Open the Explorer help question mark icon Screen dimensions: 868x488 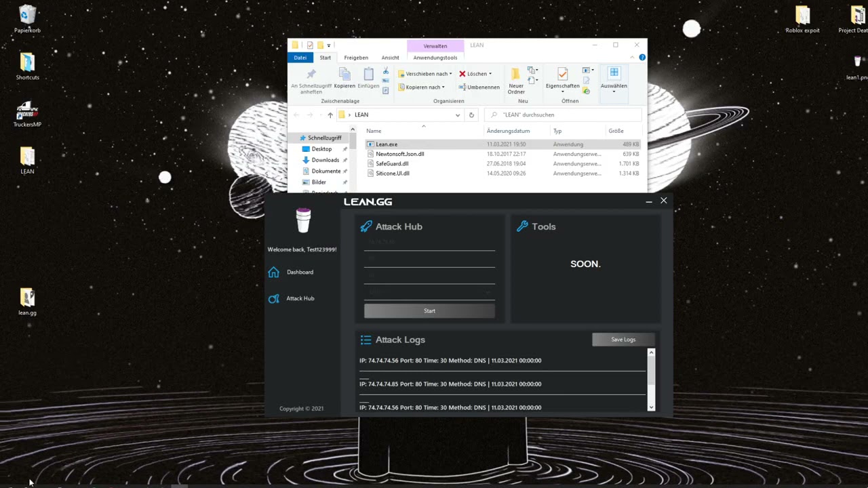pyautogui.click(x=642, y=58)
